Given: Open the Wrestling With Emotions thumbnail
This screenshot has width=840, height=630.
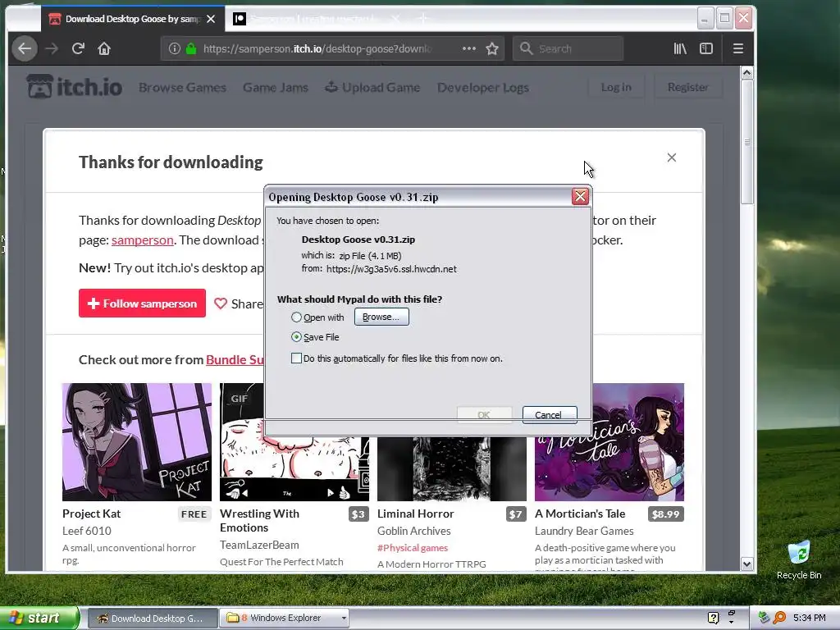Looking at the screenshot, I should (x=294, y=468).
